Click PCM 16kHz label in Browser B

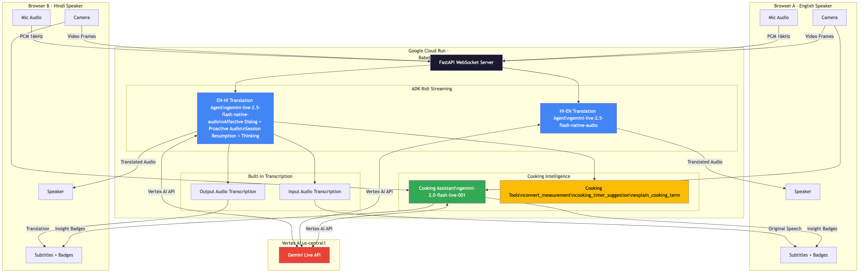click(x=31, y=37)
